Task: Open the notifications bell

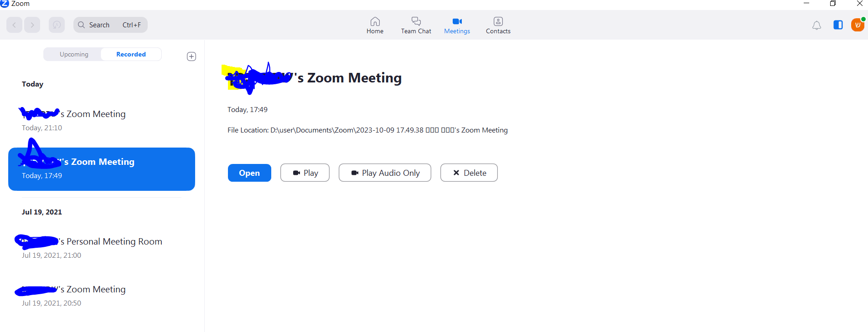Action: coord(816,26)
